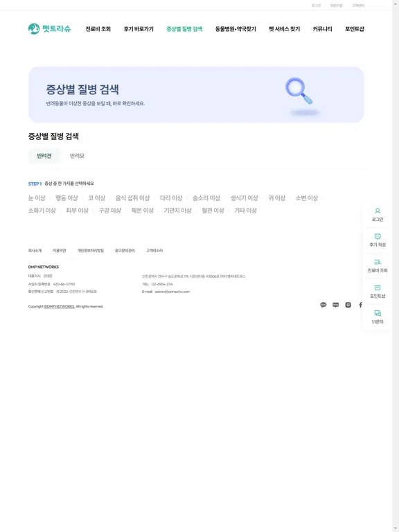Image resolution: width=399 pixels, height=532 pixels.
Task: Open 포인트샵 in the top menu
Action: [355, 29]
